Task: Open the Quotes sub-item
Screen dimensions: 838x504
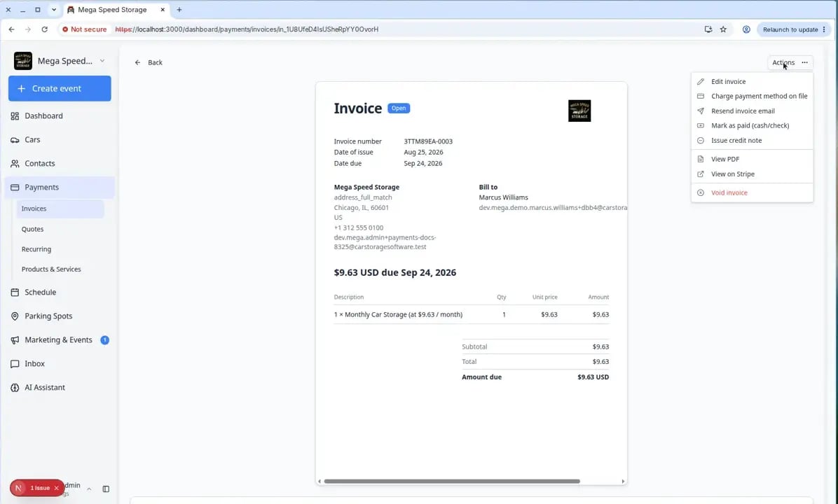Action: click(33, 229)
